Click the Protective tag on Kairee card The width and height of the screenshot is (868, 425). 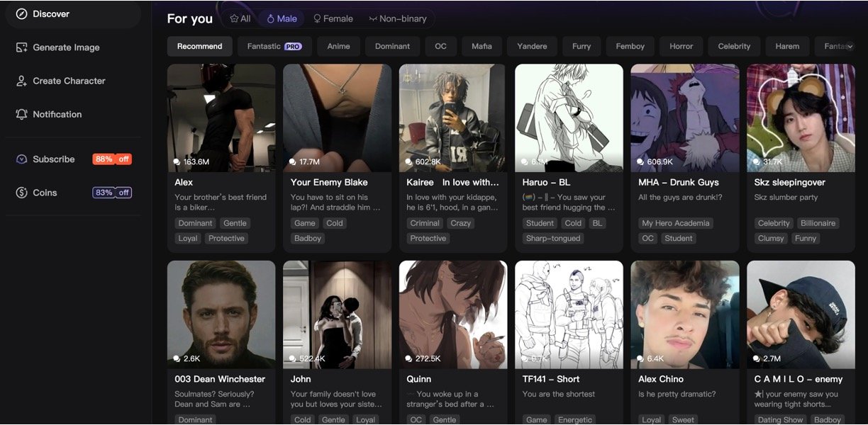(x=428, y=239)
